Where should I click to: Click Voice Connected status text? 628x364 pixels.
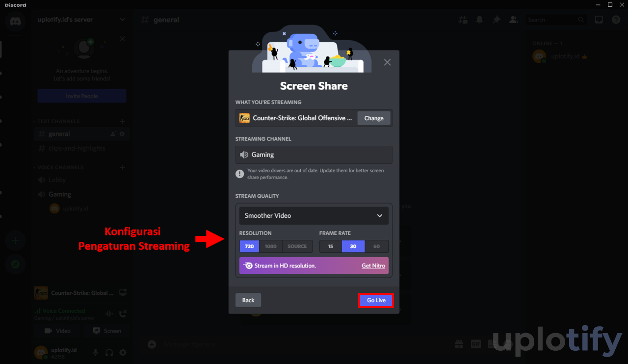pyautogui.click(x=64, y=311)
